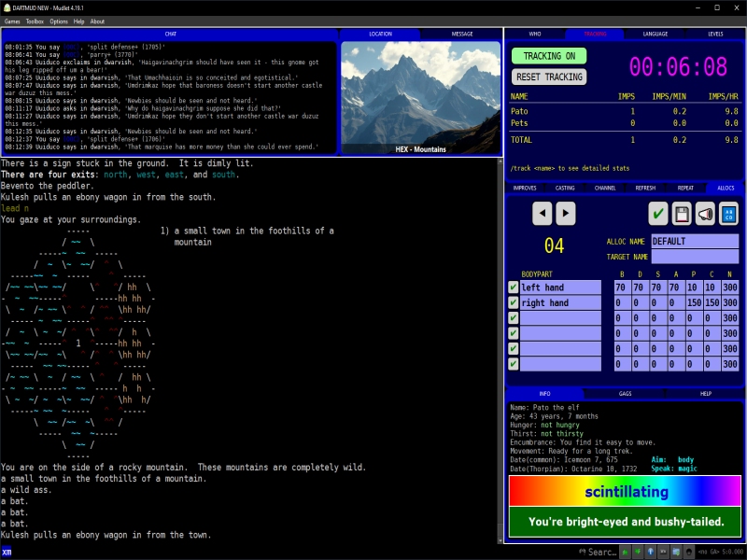Uncheck the right hand bodypart checkbox
This screenshot has width=747, height=560.
[513, 302]
